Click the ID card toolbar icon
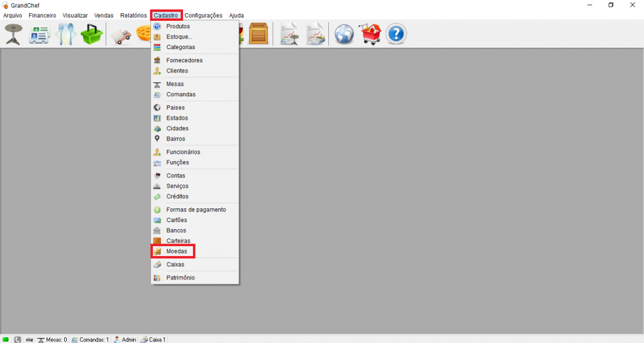 coord(40,34)
